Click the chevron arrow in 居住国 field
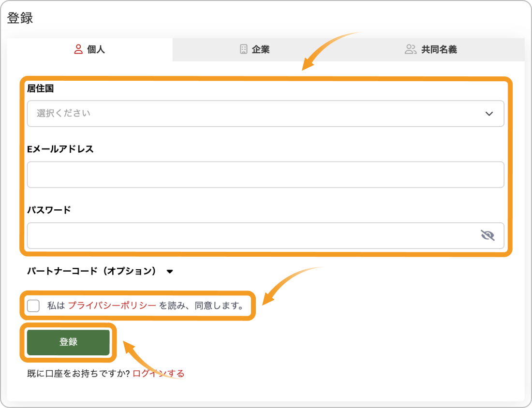Image resolution: width=532 pixels, height=408 pixels. (489, 114)
